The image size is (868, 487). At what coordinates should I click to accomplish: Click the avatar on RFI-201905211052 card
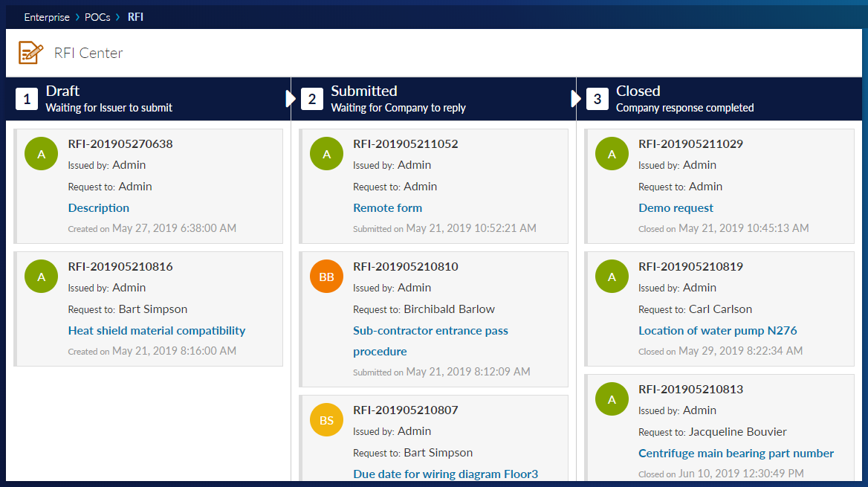coord(326,154)
